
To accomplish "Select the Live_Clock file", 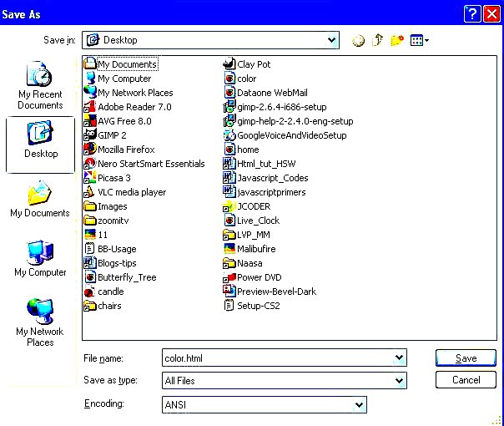I will click(x=251, y=221).
